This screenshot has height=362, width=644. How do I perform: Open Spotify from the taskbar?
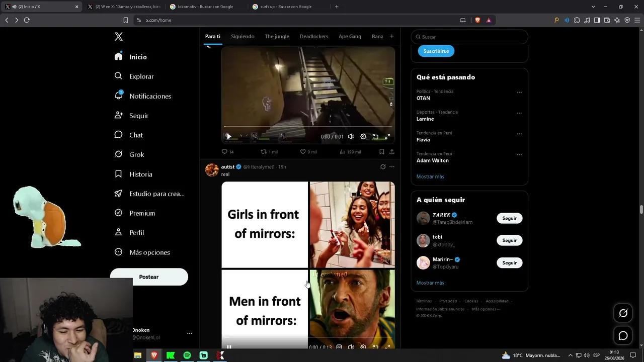(187, 355)
